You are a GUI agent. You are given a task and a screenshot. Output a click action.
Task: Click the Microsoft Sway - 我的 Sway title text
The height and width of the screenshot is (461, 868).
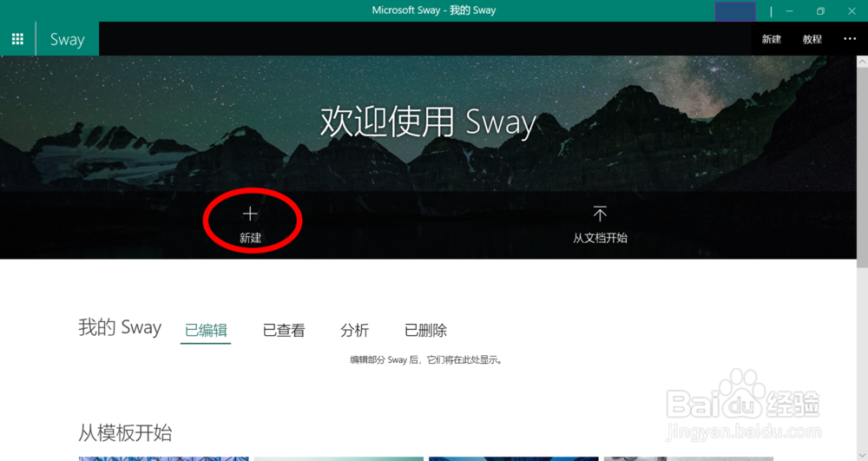[x=434, y=10]
